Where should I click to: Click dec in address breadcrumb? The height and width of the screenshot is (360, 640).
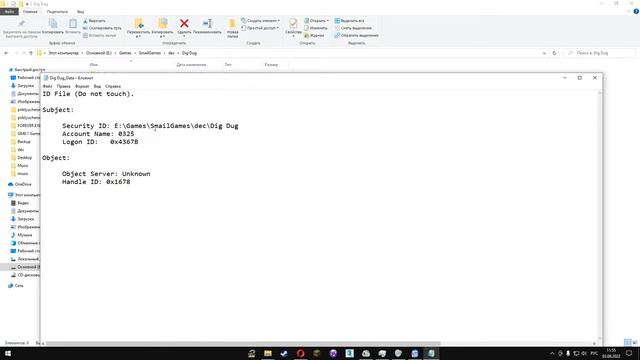171,53
